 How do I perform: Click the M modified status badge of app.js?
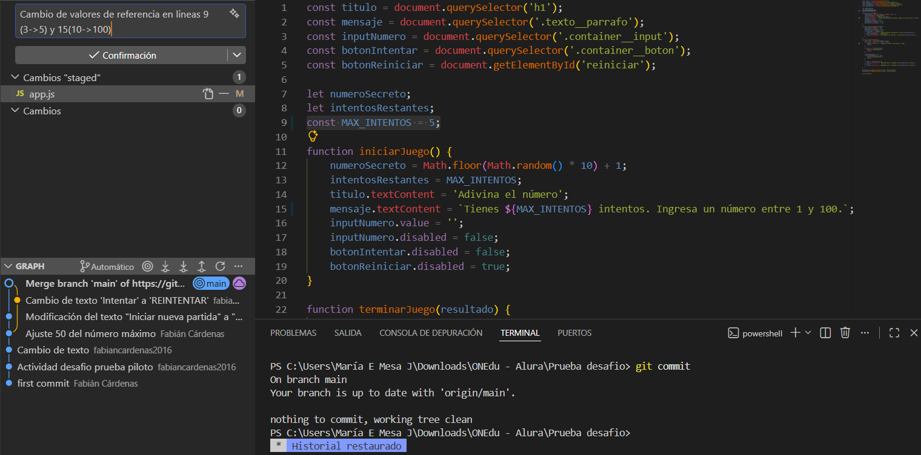239,94
